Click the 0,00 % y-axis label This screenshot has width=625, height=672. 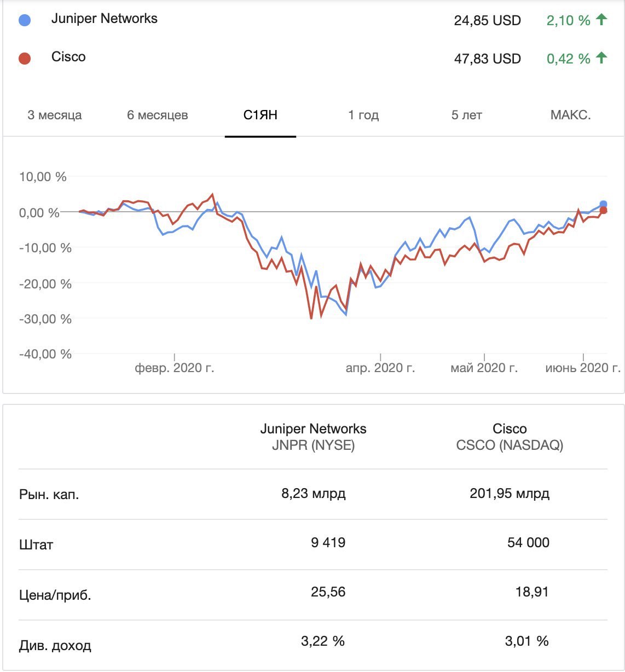(39, 212)
